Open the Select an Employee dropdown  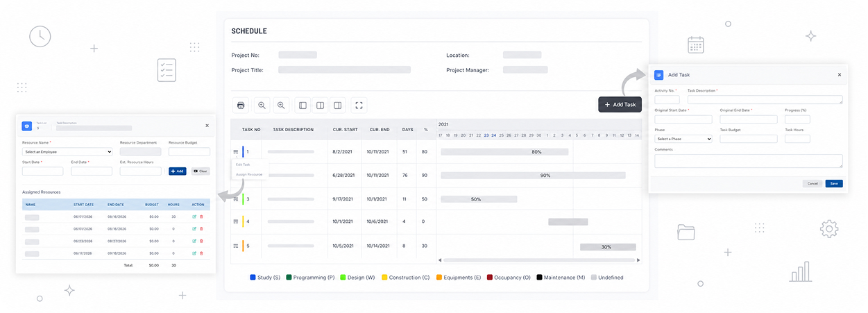67,151
